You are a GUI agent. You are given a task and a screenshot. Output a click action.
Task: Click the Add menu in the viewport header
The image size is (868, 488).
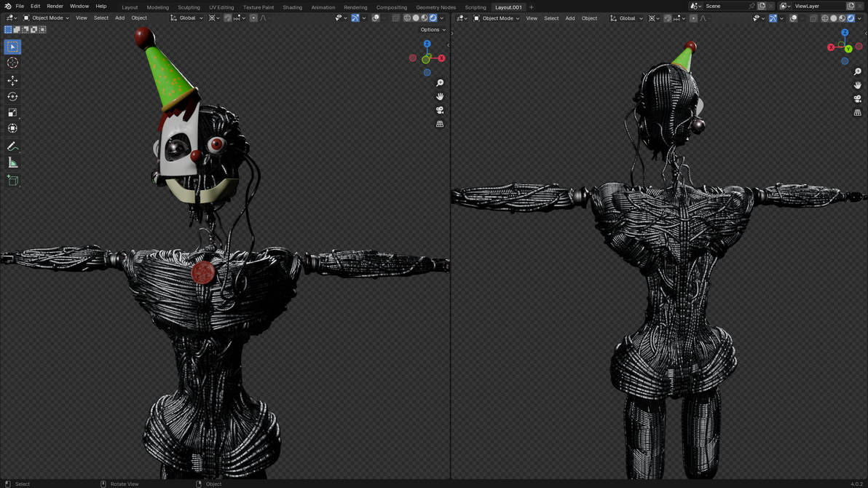[x=119, y=17]
